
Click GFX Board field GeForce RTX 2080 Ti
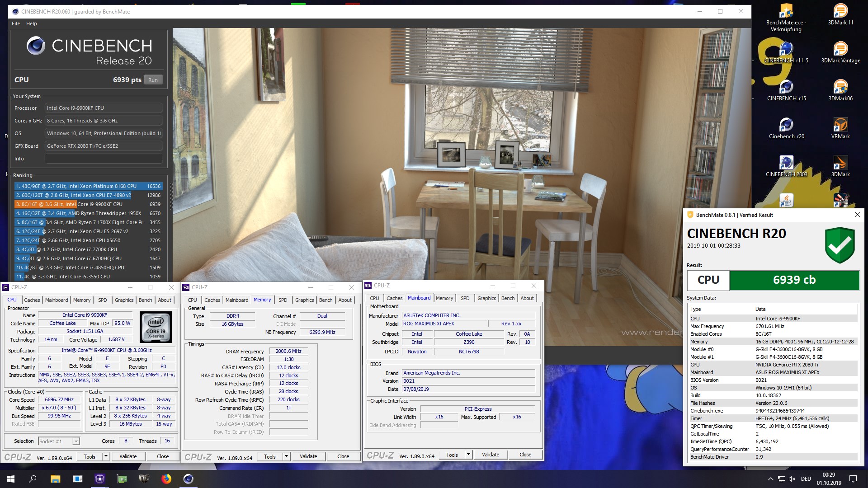point(104,146)
